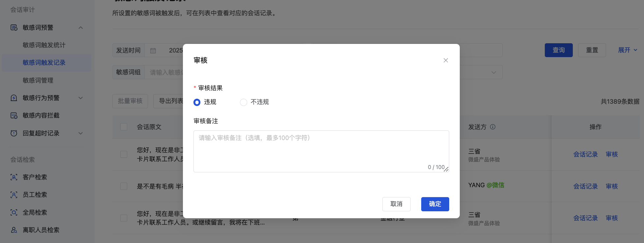Select the 违规 radio option
The image size is (644, 243).
pyautogui.click(x=197, y=102)
